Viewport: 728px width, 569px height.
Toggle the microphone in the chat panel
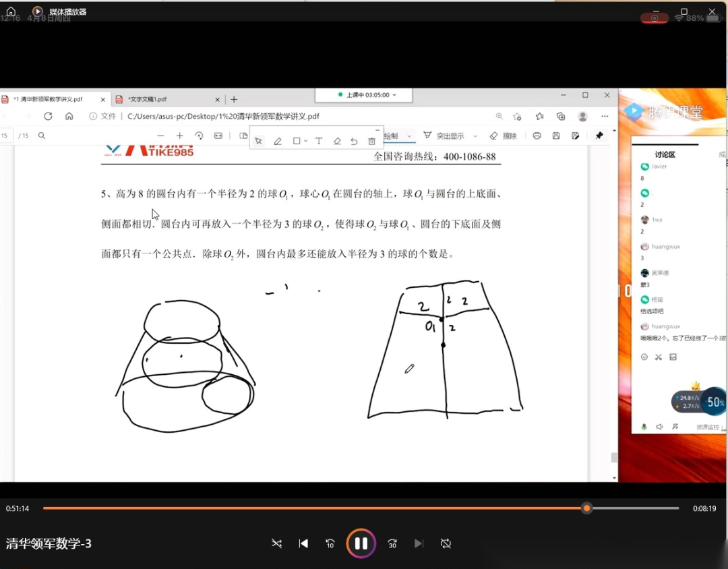tap(644, 427)
